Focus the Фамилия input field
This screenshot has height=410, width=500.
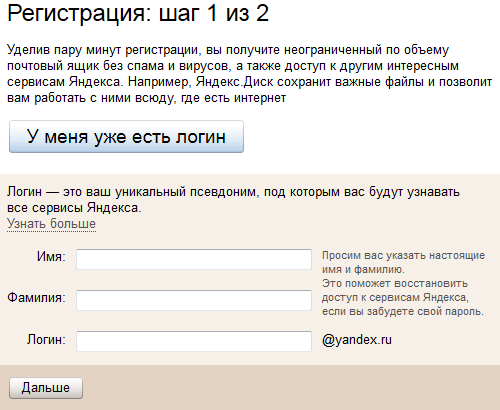[194, 300]
